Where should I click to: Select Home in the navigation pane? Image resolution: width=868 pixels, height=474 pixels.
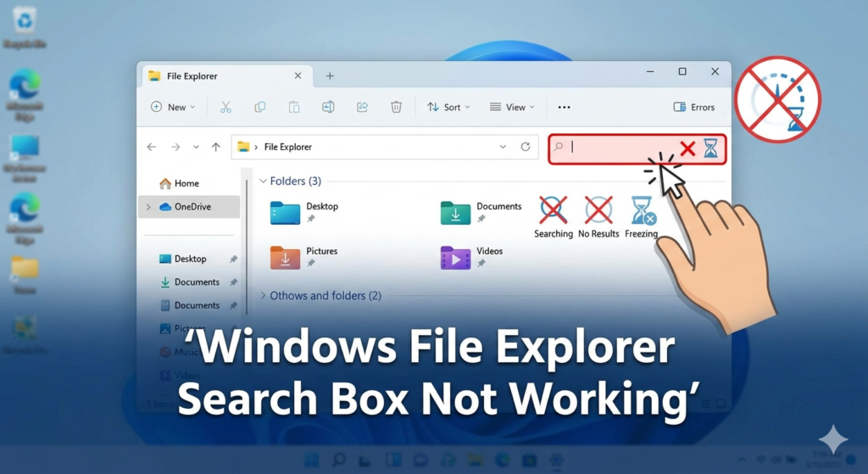point(179,183)
